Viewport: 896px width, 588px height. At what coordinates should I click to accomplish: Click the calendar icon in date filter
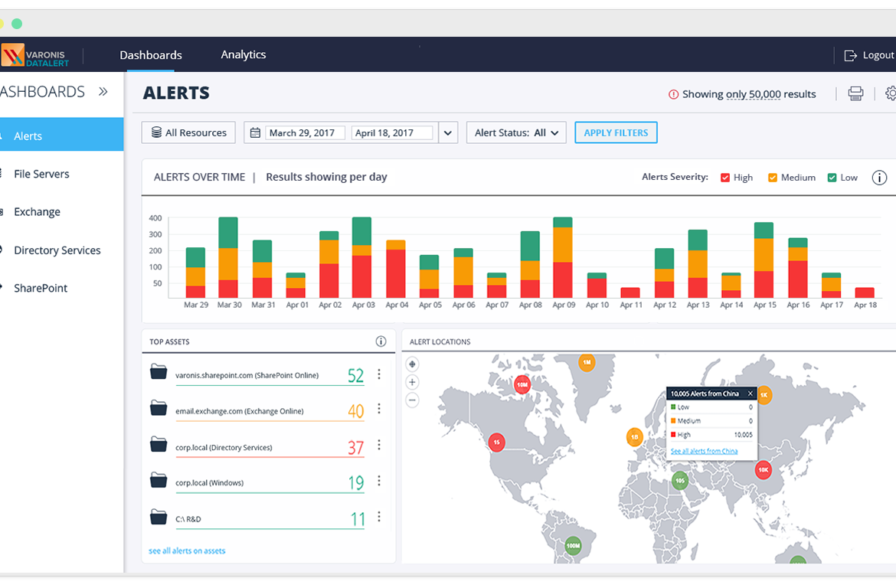tap(256, 132)
